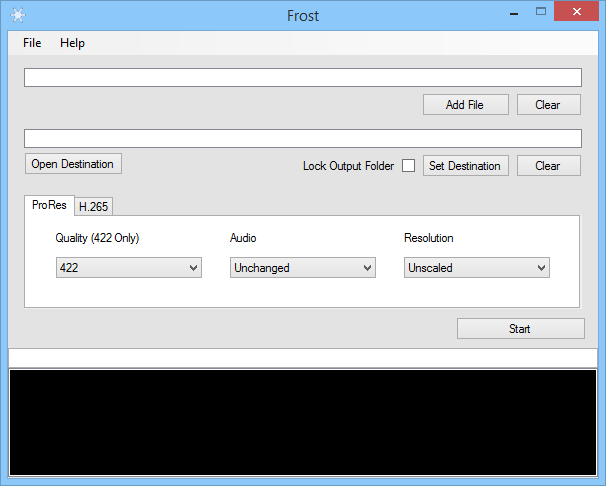Click the black console output area
The height and width of the screenshot is (486, 606).
[302, 422]
